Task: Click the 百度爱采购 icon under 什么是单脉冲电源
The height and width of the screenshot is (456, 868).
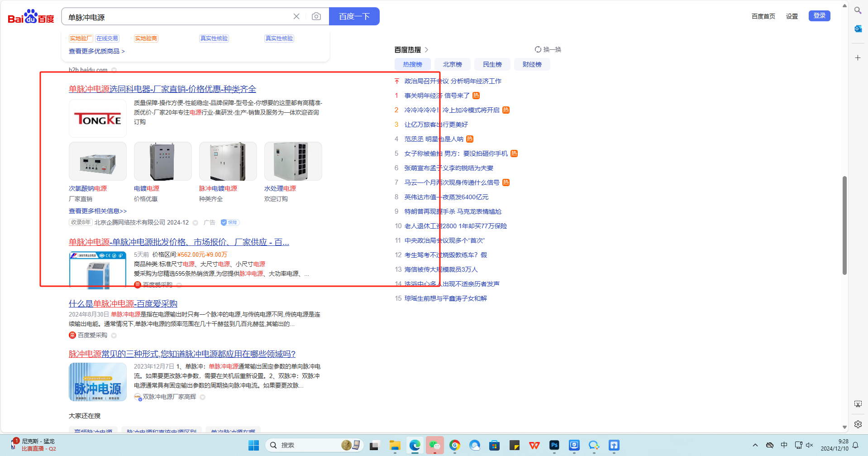Action: [x=72, y=335]
